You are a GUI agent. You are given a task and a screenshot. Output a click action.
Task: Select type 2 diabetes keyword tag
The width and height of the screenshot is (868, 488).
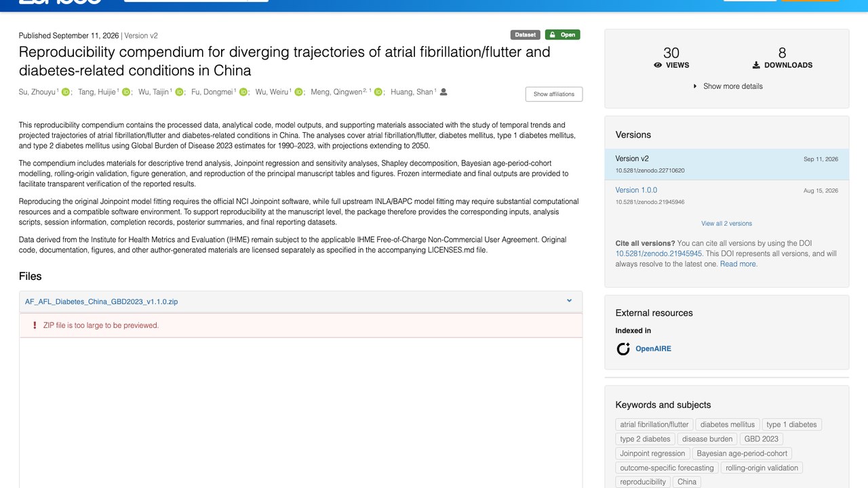pos(645,439)
